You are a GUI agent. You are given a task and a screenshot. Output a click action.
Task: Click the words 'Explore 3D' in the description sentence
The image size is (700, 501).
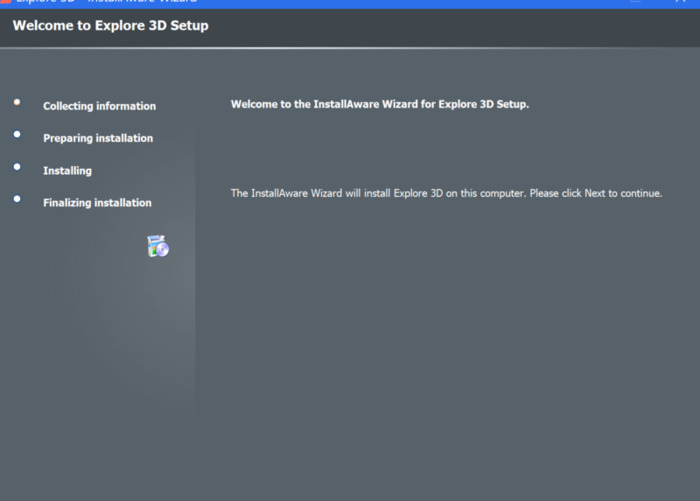point(418,193)
